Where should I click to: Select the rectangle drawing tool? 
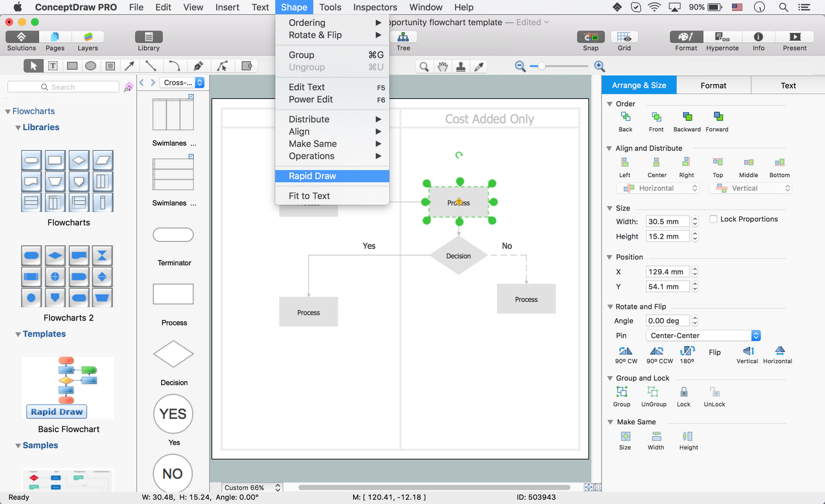tap(72, 66)
